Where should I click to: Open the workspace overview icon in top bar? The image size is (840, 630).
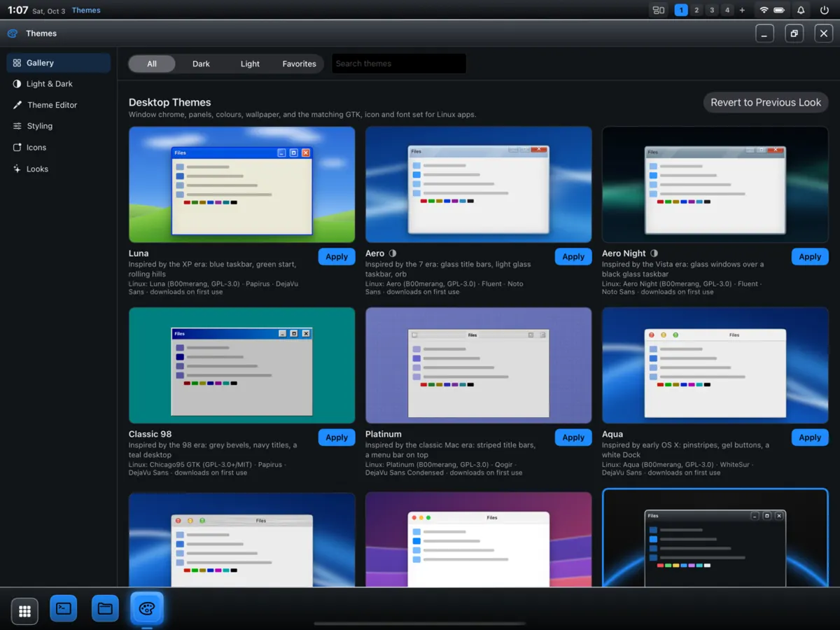coord(658,10)
